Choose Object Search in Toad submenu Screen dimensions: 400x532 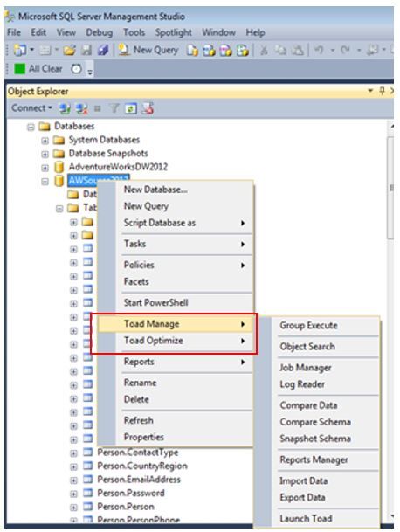pos(317,346)
